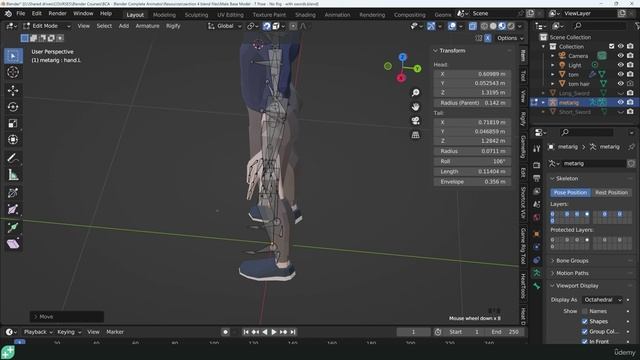Toggle the snap magnet icon
Screen dimensions: 640x360
[267, 26]
